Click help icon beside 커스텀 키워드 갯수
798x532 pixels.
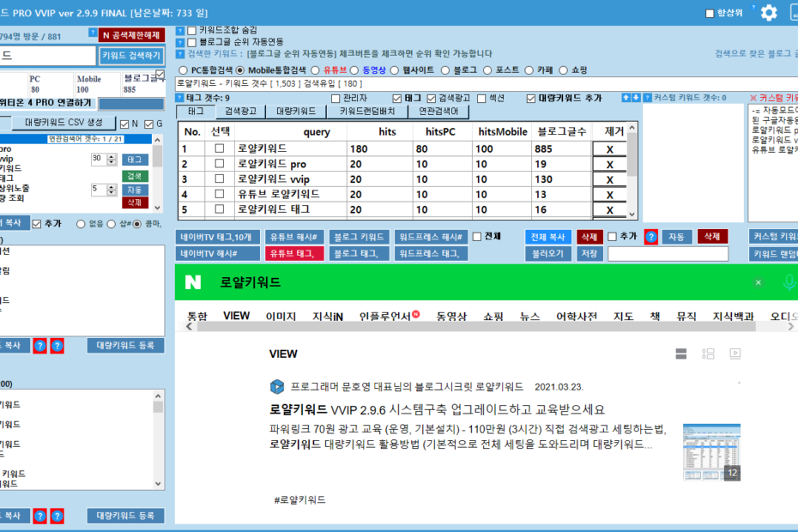point(647,98)
